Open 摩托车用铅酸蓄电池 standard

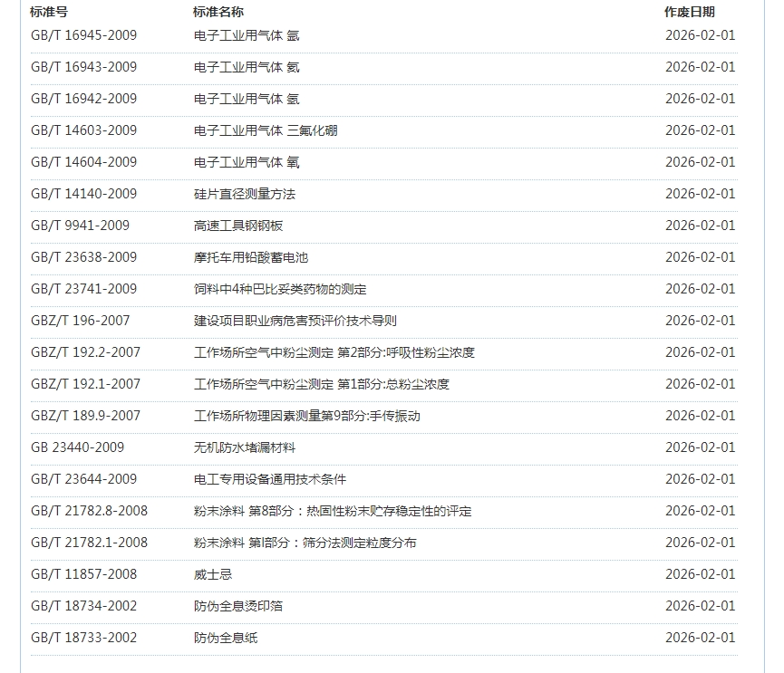pyautogui.click(x=251, y=257)
